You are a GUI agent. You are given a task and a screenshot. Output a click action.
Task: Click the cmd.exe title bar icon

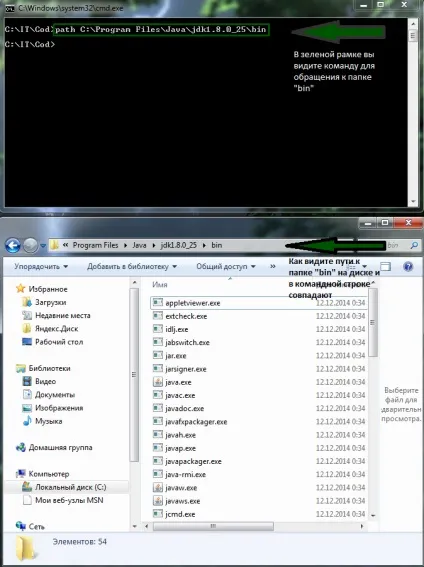tap(10, 8)
